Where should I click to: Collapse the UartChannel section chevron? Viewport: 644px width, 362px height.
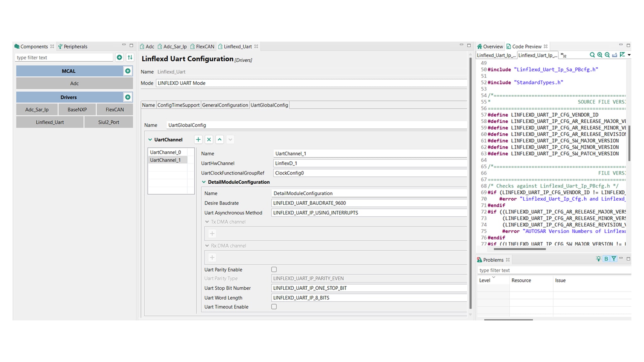(x=150, y=140)
